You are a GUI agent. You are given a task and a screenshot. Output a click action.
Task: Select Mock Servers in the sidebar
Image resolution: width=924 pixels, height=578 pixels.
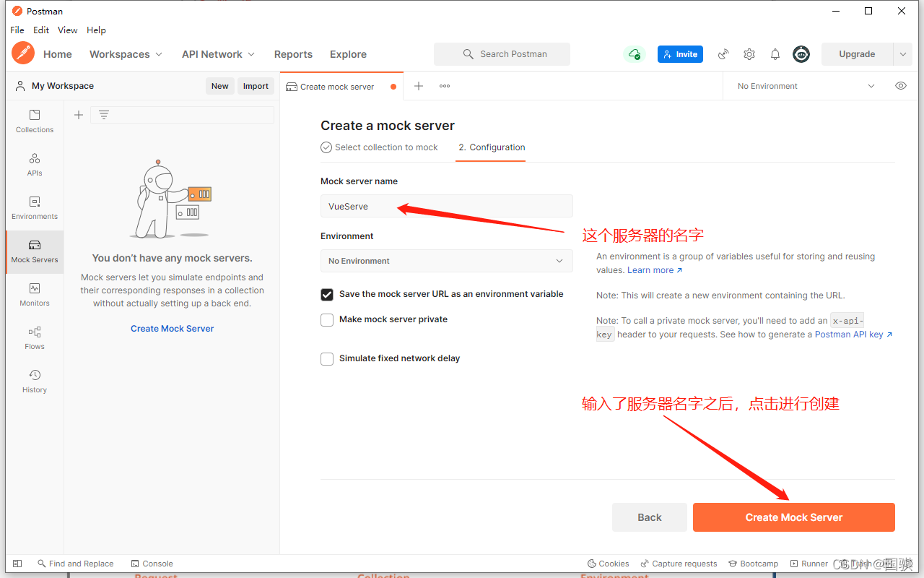35,251
